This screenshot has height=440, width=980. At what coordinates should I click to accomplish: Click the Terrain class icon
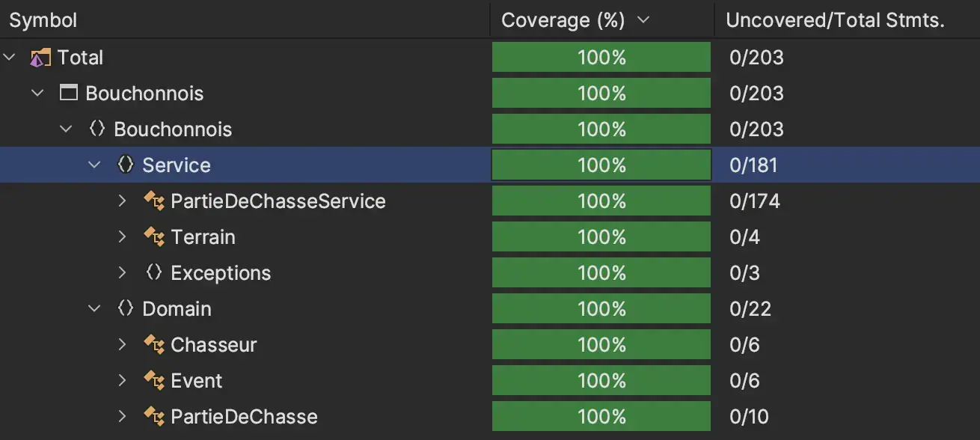154,237
